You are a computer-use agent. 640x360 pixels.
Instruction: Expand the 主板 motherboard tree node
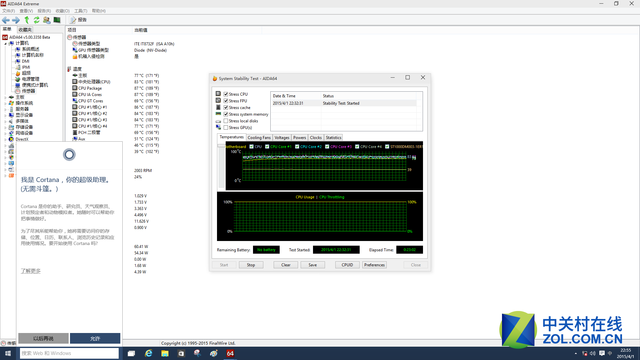[x=6, y=97]
